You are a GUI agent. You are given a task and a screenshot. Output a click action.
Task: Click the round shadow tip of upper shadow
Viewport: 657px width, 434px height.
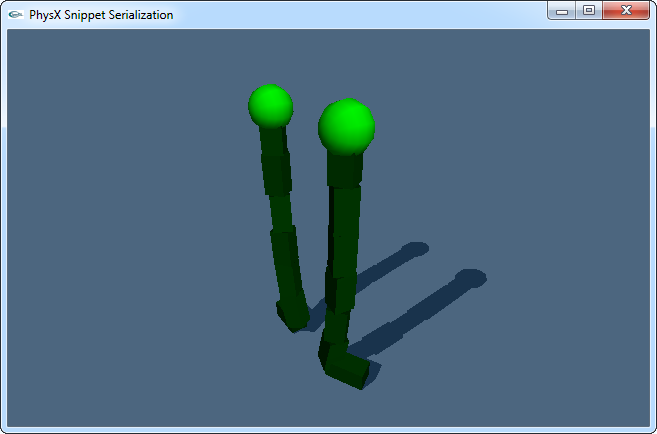click(x=412, y=248)
